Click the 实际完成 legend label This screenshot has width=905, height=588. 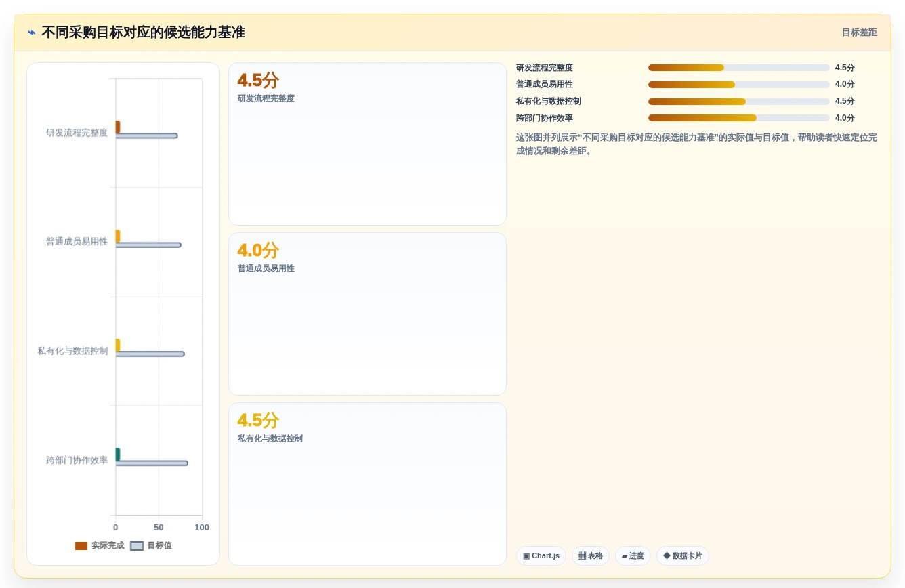pyautogui.click(x=108, y=546)
